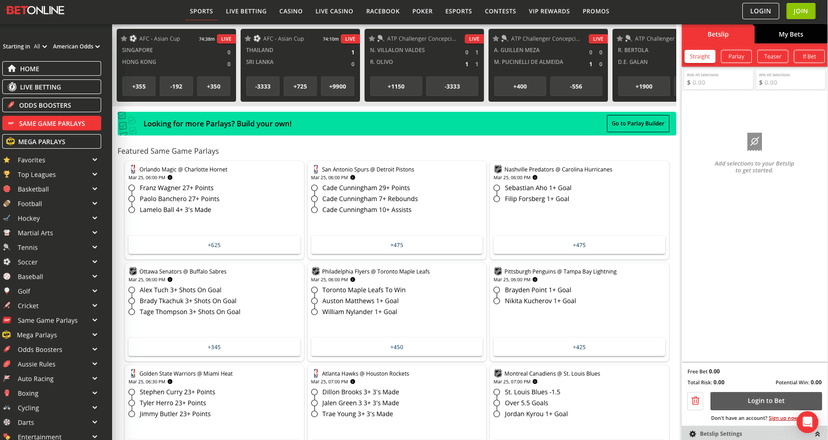Favorite the Singapore vs Hong Kong match star
Viewport: 828px width, 440px height.
coord(124,39)
